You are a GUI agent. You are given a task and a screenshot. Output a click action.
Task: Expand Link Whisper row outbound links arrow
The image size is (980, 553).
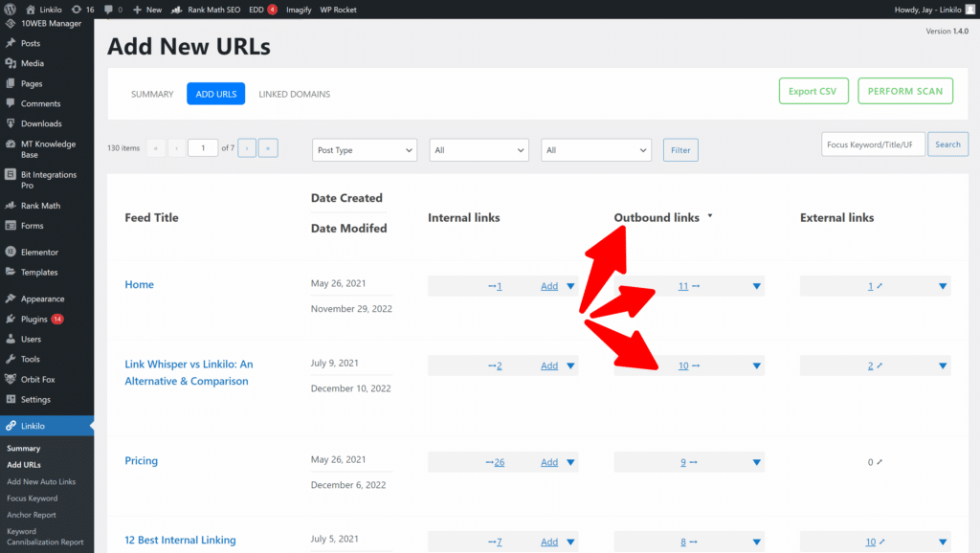pyautogui.click(x=757, y=365)
